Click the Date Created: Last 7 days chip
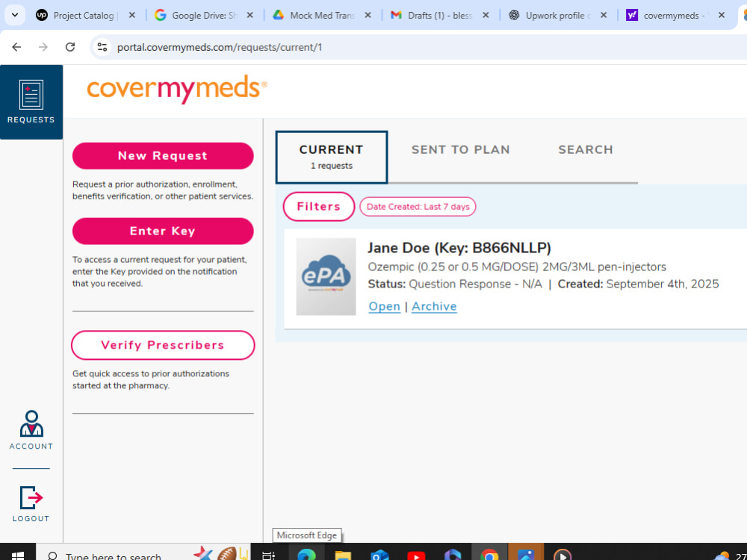Viewport: 747px width, 560px height. tap(418, 207)
